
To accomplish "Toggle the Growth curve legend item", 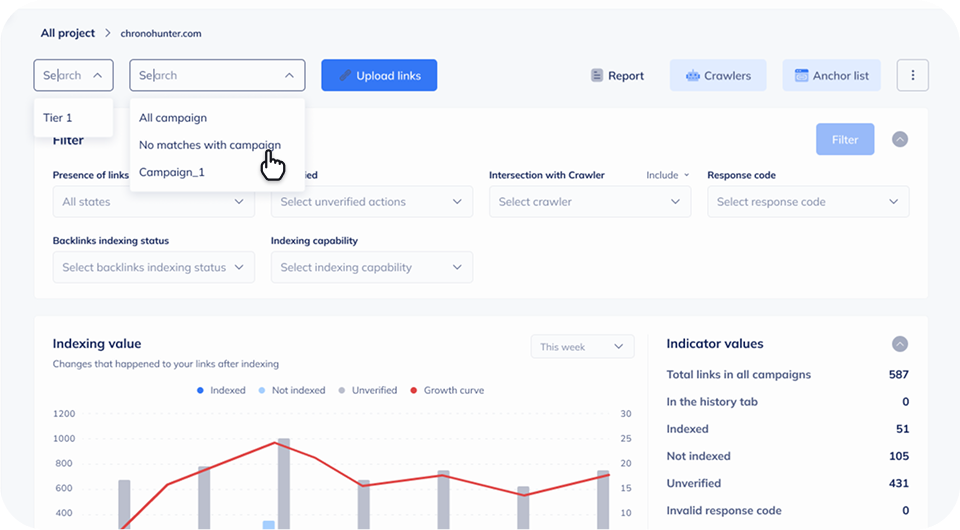I will point(447,390).
